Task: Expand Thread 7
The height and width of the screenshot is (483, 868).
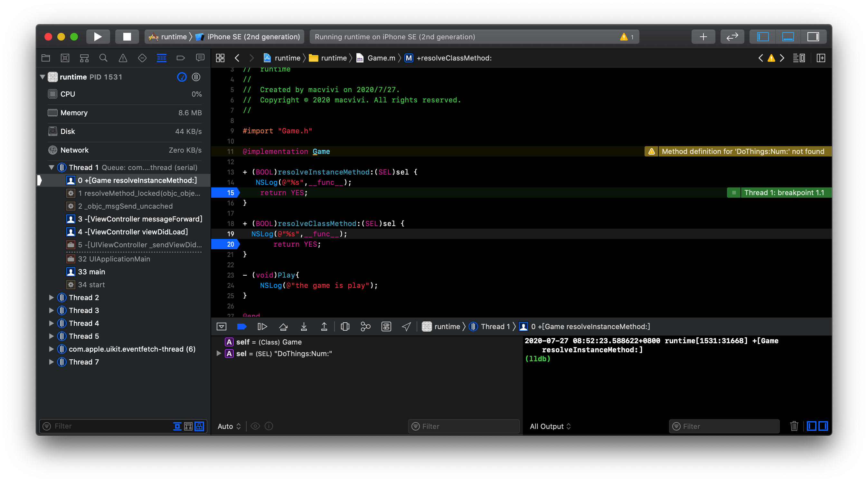Action: coord(51,362)
